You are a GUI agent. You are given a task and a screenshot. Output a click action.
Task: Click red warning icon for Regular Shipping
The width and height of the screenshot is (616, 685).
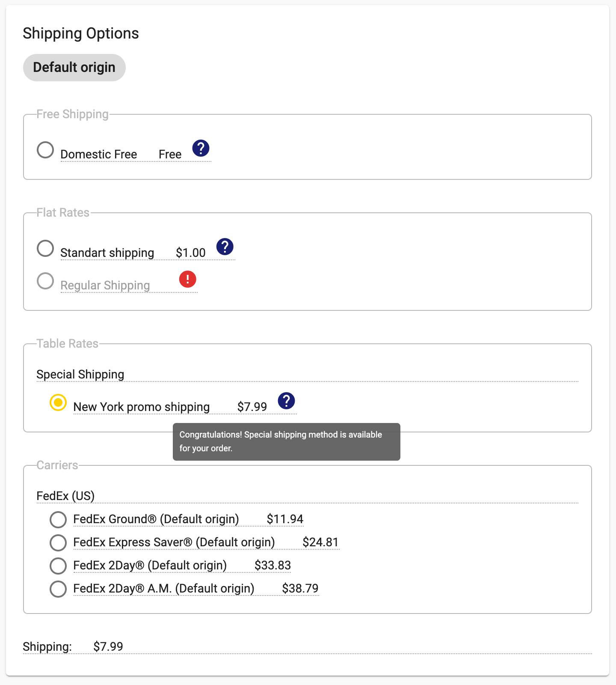coord(187,279)
